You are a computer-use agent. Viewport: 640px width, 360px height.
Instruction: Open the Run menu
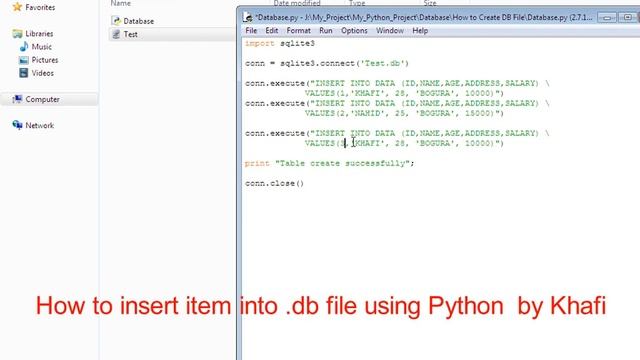pyautogui.click(x=326, y=31)
